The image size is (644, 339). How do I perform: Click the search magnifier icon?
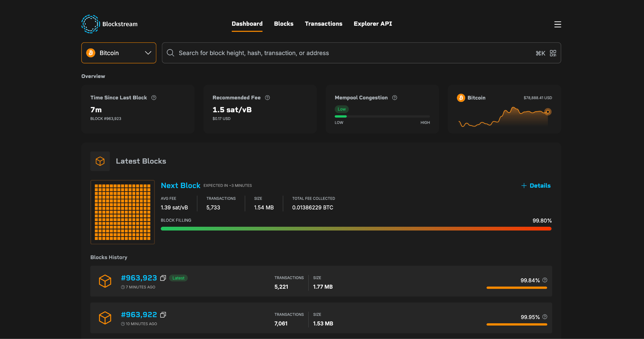(x=170, y=53)
